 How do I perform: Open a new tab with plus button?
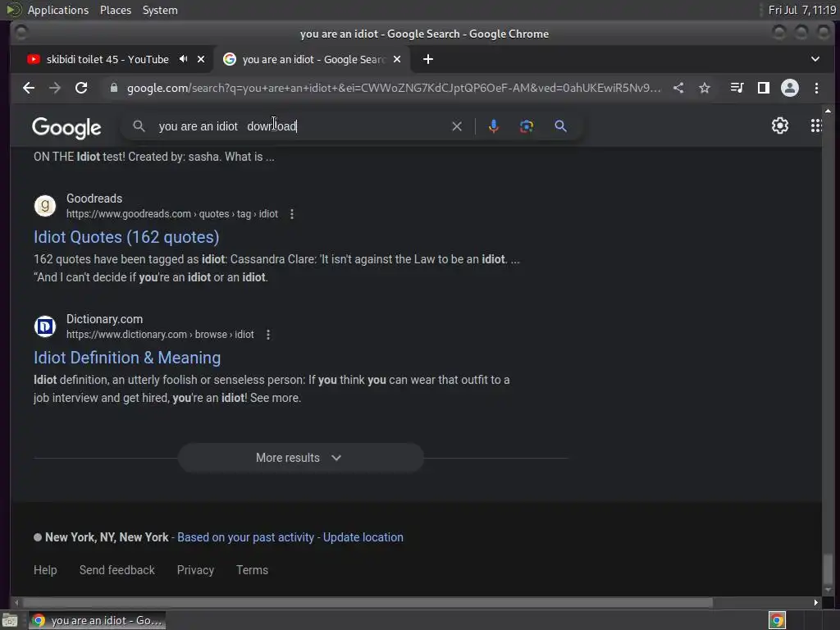tap(428, 59)
